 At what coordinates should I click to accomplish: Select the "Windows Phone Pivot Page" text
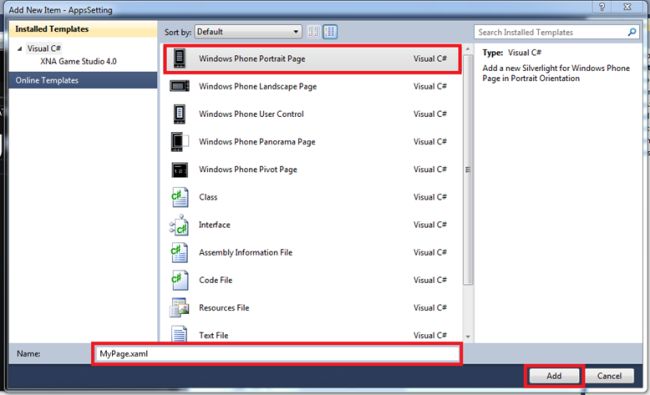tap(248, 170)
